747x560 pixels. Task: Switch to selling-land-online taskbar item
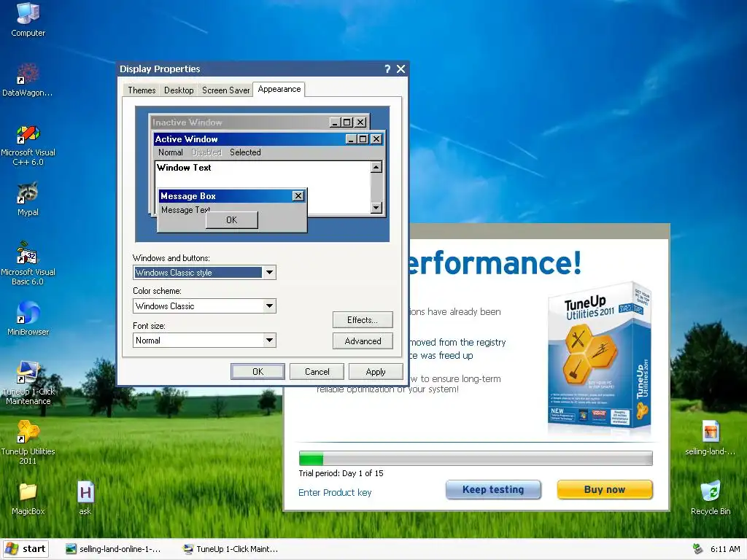point(113,549)
